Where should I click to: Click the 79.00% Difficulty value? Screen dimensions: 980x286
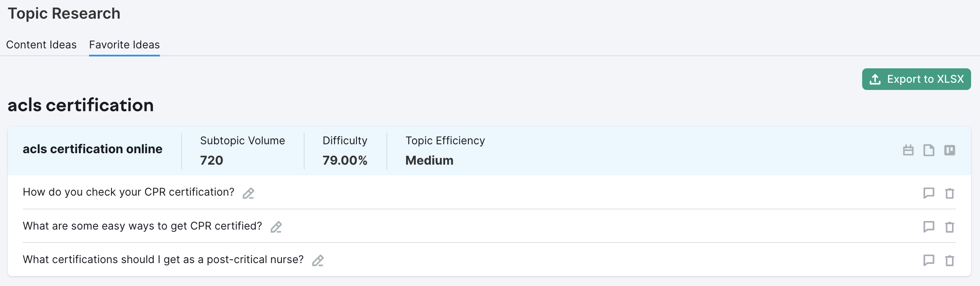point(344,160)
